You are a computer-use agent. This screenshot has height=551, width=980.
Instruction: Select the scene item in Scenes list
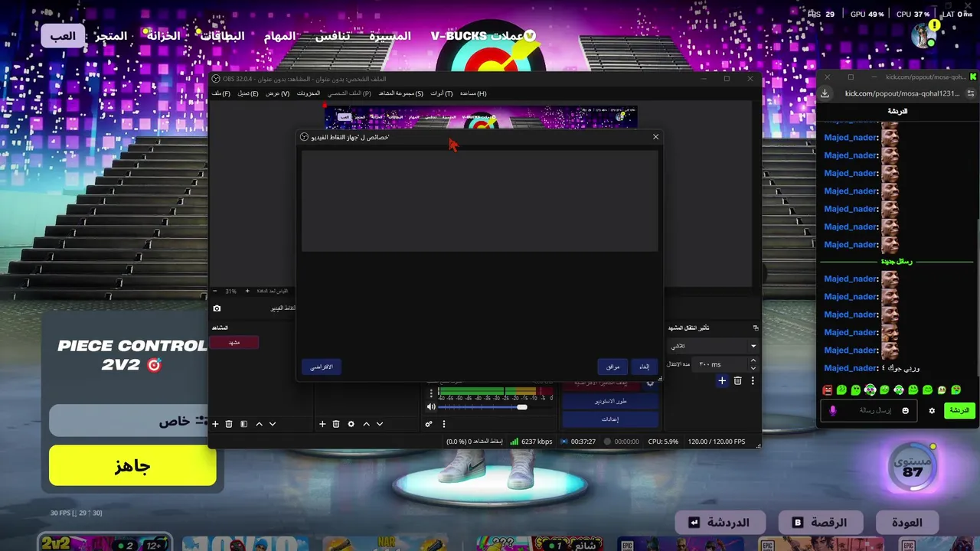tap(235, 342)
